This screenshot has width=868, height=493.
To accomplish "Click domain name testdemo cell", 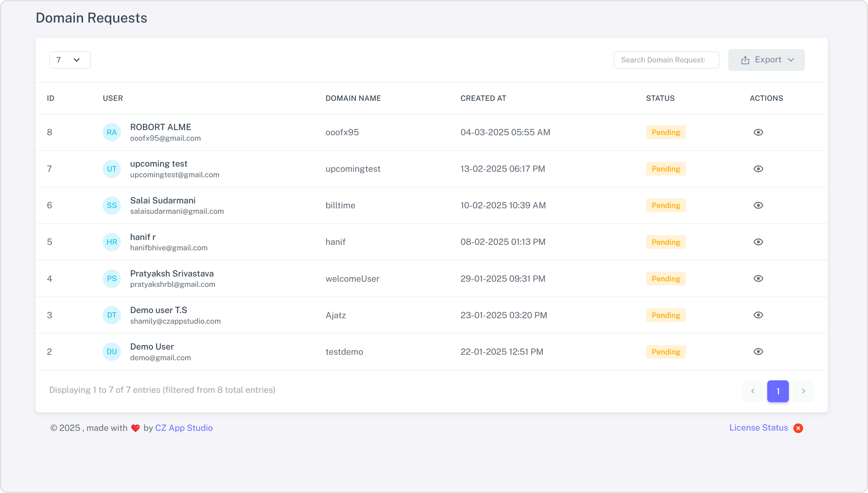I will coord(344,352).
